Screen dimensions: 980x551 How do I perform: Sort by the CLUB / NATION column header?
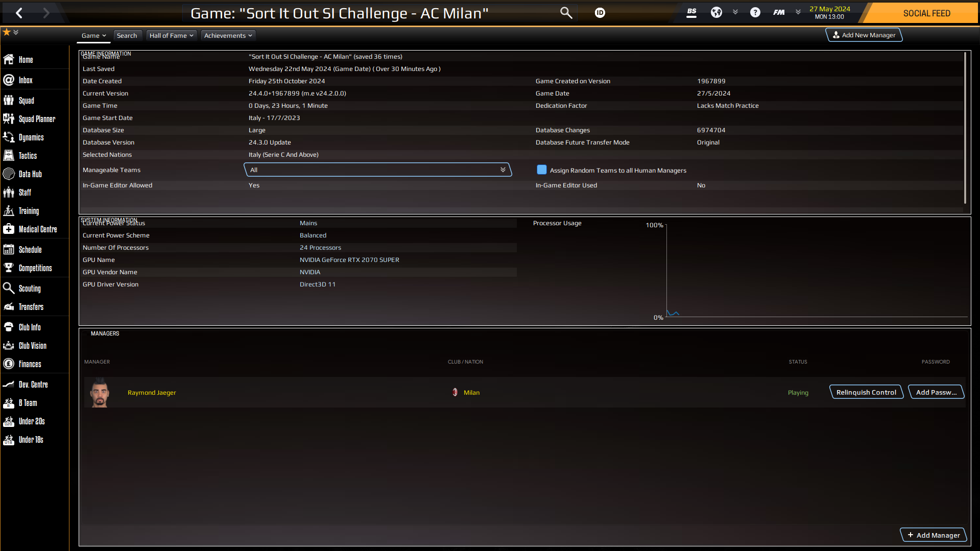tap(465, 362)
